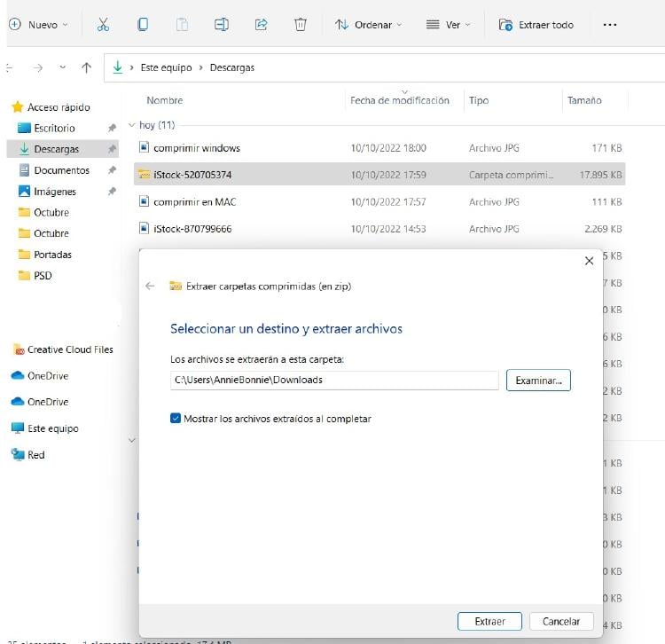The width and height of the screenshot is (665, 644).
Task: Click the Extraer todo toolbar button
Action: 536,25
